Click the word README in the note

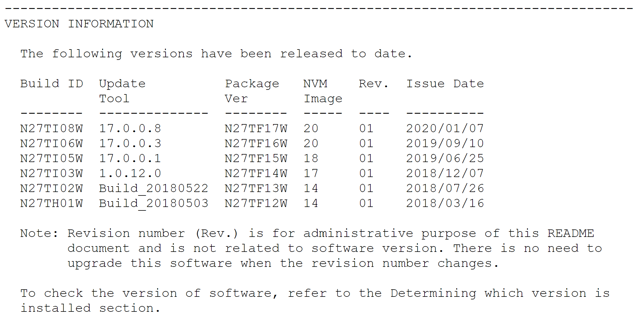[571, 233]
